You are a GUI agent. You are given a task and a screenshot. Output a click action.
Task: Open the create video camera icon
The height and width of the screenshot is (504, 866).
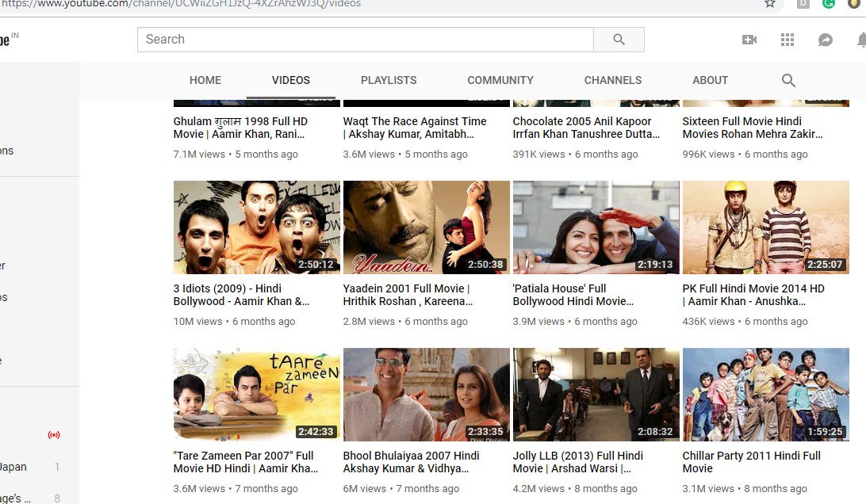coord(749,40)
